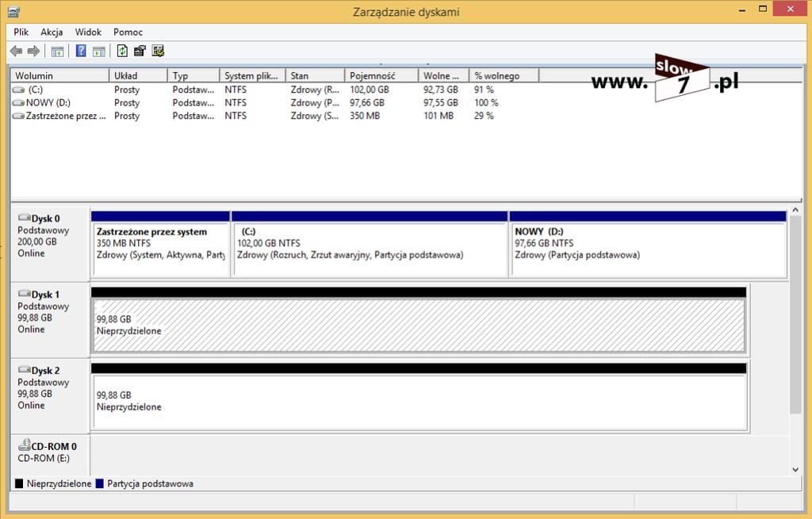
Task: Close the Zarządzanie dyskami window
Action: point(791,9)
